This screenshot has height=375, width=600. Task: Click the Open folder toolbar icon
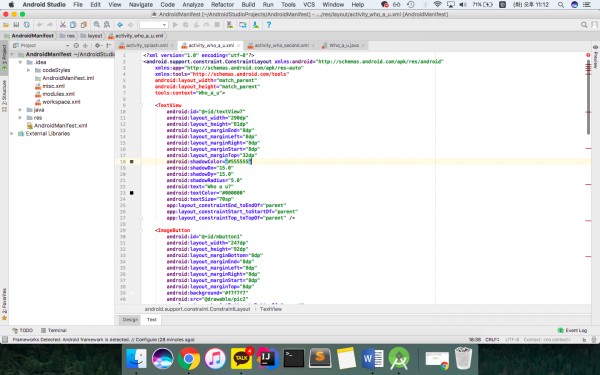[x=6, y=25]
